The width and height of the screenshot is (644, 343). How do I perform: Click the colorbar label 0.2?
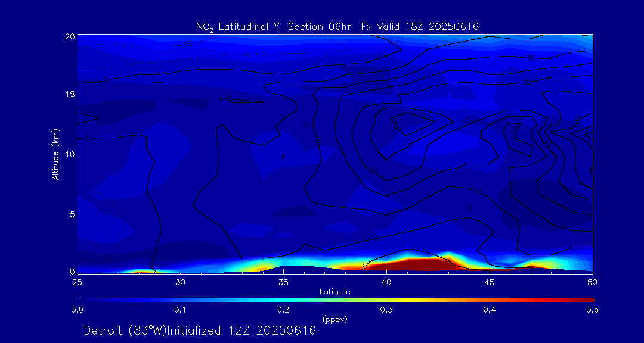(283, 310)
